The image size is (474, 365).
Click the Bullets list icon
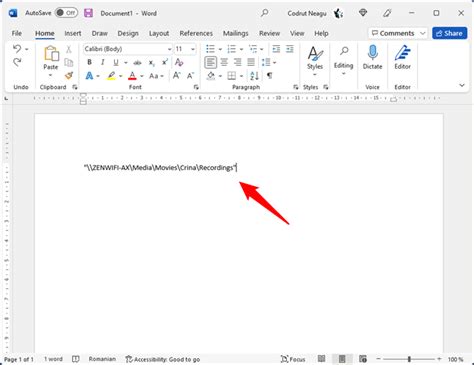pyautogui.click(x=210, y=49)
